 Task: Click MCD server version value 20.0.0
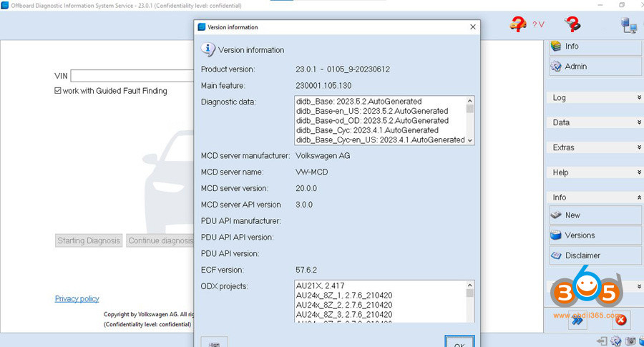coord(306,188)
